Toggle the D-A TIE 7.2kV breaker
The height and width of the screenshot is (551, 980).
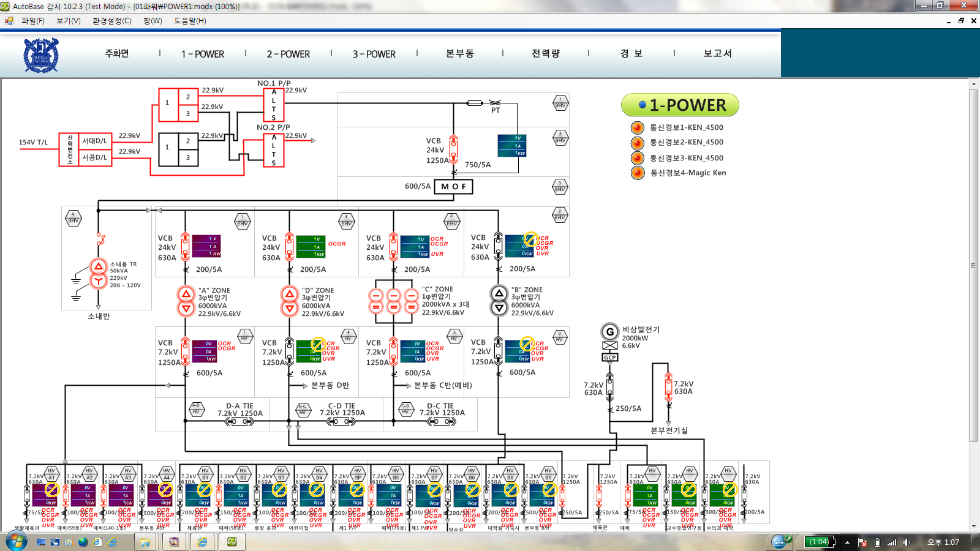tap(239, 422)
